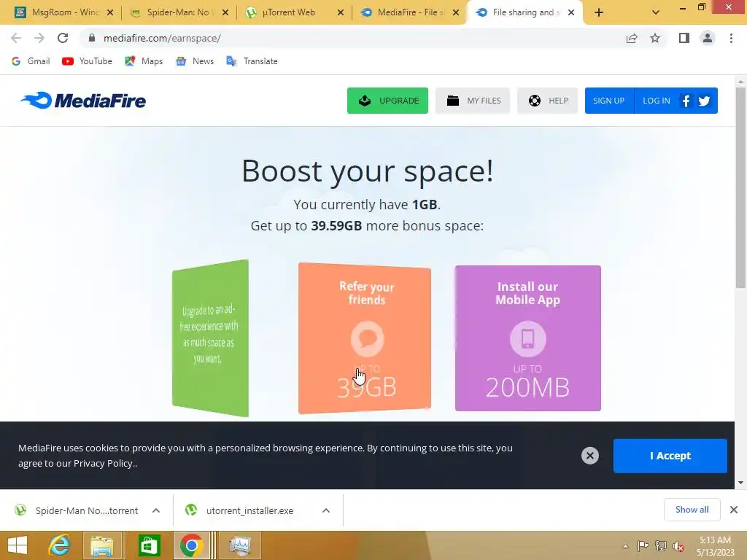Open the Translate bookmark
This screenshot has width=747, height=560.
coord(252,61)
